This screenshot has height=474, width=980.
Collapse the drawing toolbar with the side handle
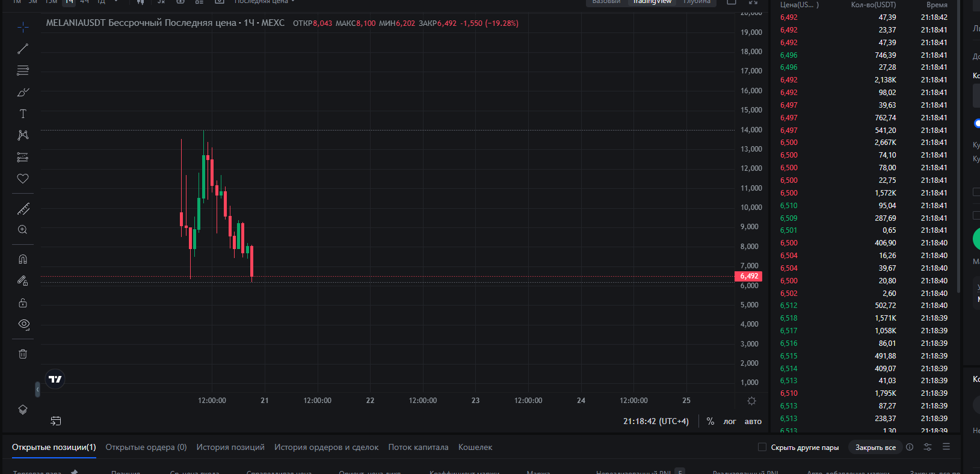click(37, 389)
